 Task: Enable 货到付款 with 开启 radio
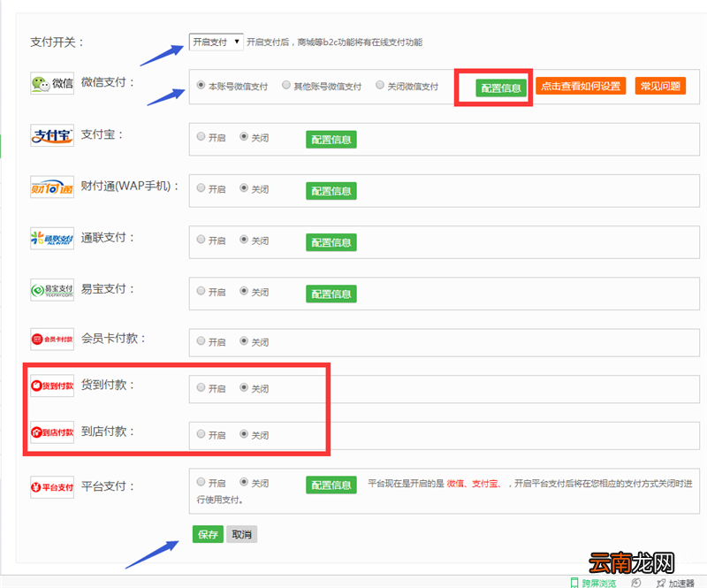(x=201, y=387)
